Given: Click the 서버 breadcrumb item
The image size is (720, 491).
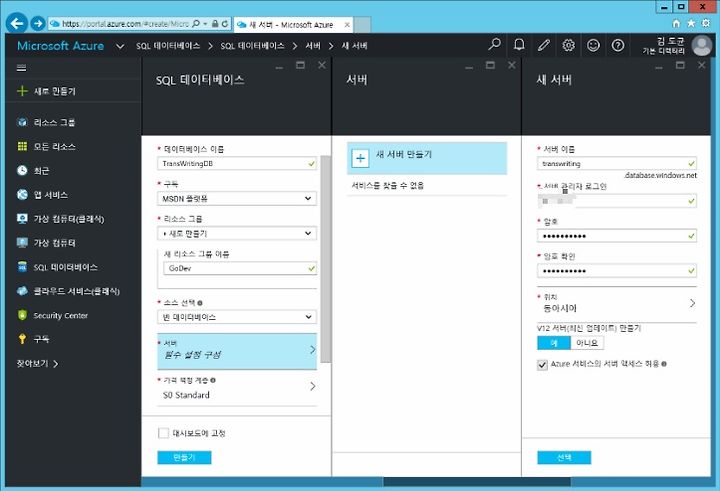Looking at the screenshot, I should 313,45.
